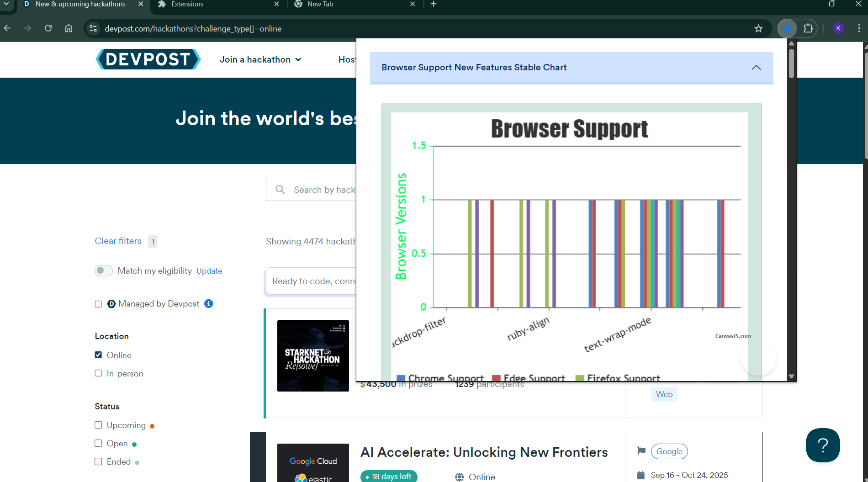Click the calendar icon beside Sep 16
The width and height of the screenshot is (868, 482).
point(641,475)
